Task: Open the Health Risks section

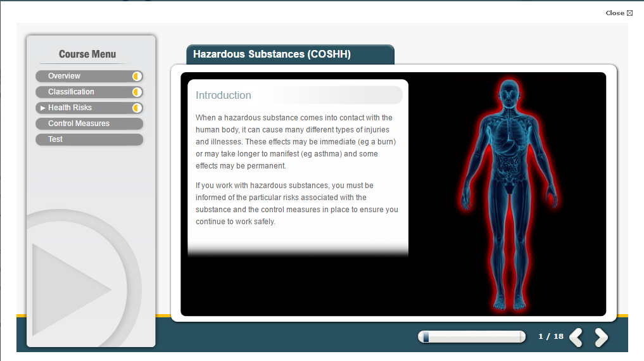Action: coord(70,108)
